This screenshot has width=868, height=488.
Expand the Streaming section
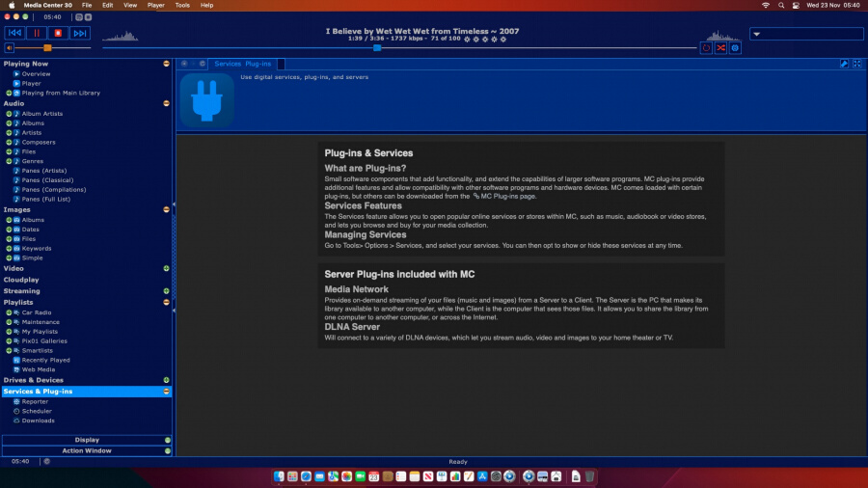[166, 291]
